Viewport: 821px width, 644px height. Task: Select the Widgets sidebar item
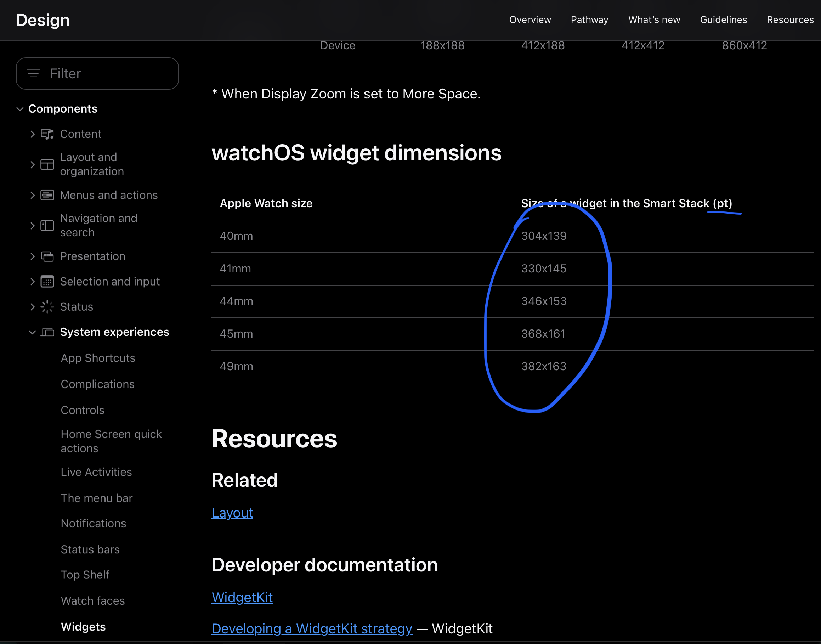point(83,627)
